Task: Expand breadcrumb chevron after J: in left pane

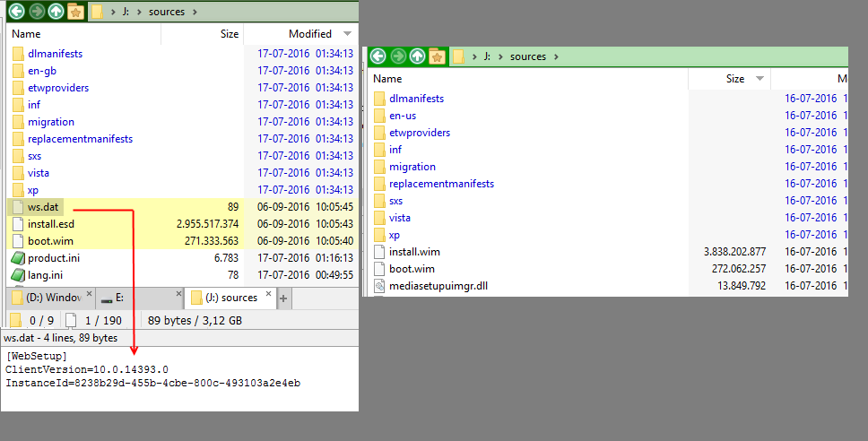Action: (138, 12)
